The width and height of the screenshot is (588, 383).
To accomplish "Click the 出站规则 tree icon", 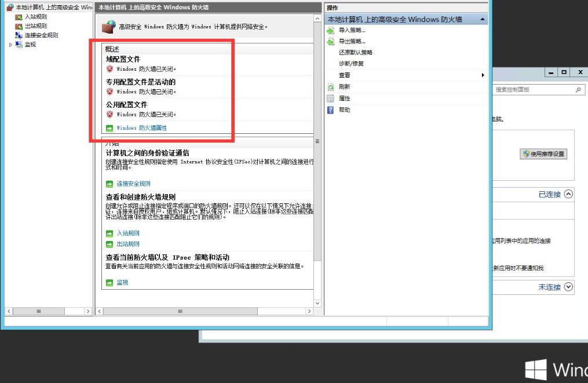I will click(x=19, y=26).
